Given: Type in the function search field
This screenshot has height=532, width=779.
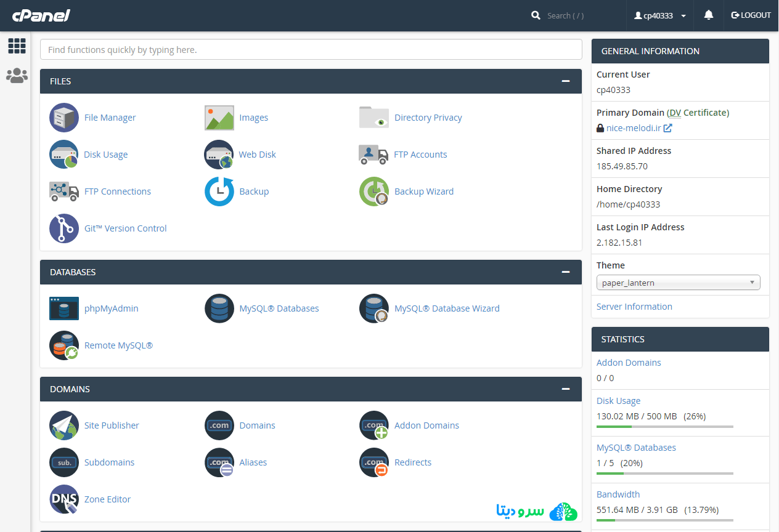Looking at the screenshot, I should pyautogui.click(x=311, y=49).
